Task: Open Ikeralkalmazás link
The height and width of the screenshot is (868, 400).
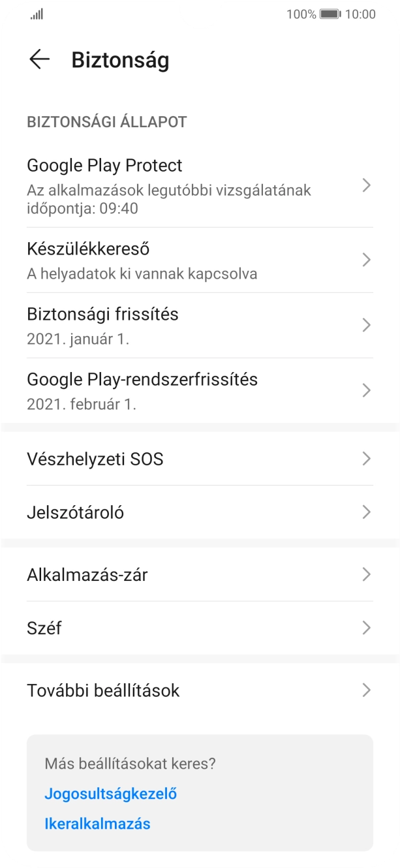Action: point(97,823)
